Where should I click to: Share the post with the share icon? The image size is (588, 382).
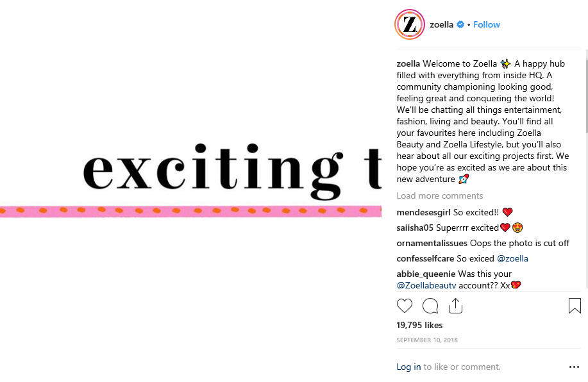(x=455, y=306)
